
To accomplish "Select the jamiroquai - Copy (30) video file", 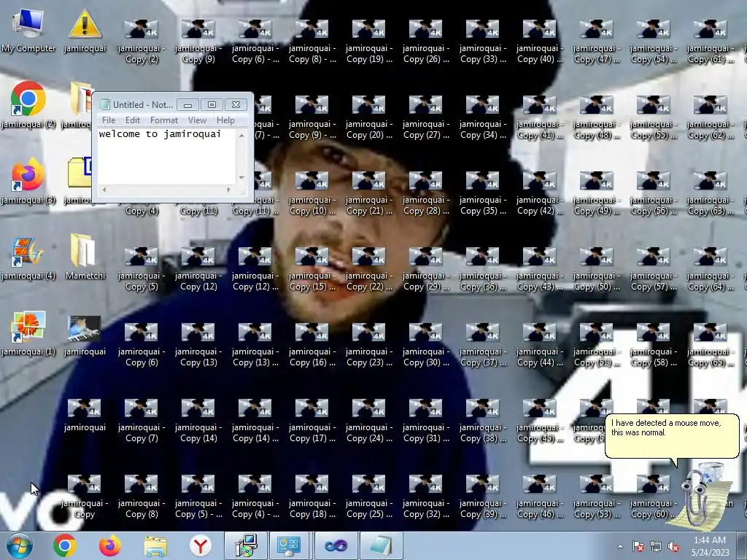I will point(426,345).
